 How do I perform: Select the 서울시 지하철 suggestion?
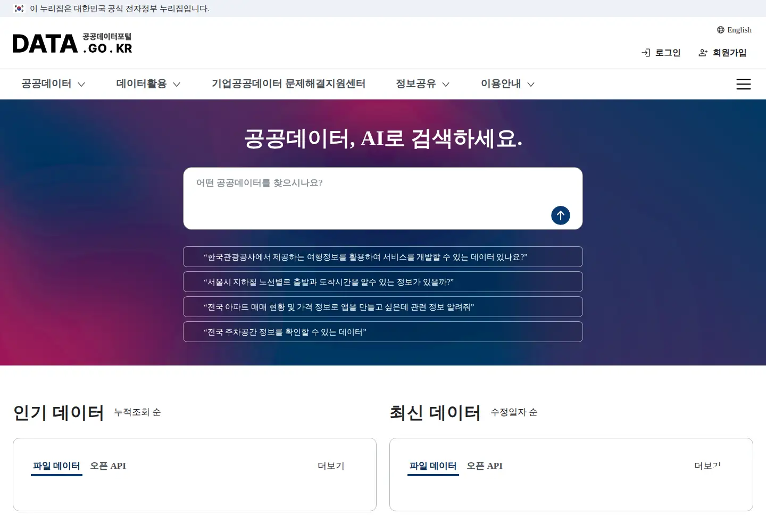pyautogui.click(x=383, y=282)
